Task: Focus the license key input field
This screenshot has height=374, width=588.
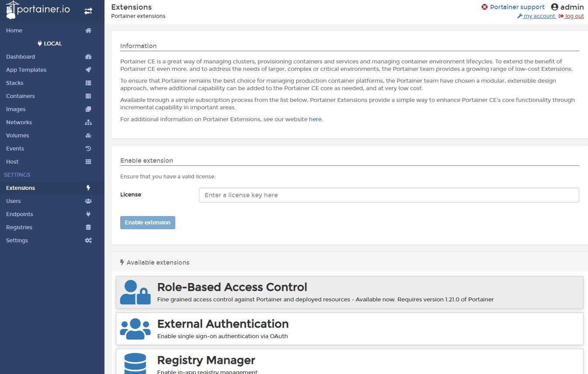Action: pos(389,195)
